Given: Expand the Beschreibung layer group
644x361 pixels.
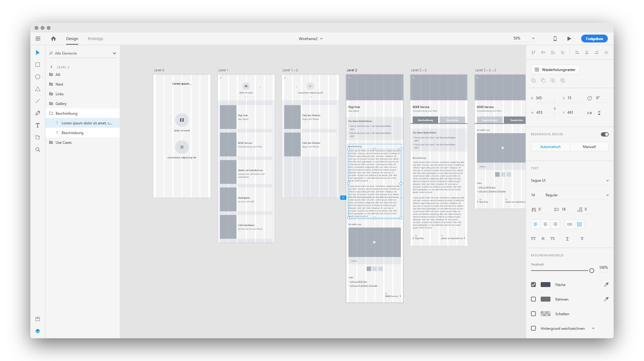Looking at the screenshot, I should 51,113.
